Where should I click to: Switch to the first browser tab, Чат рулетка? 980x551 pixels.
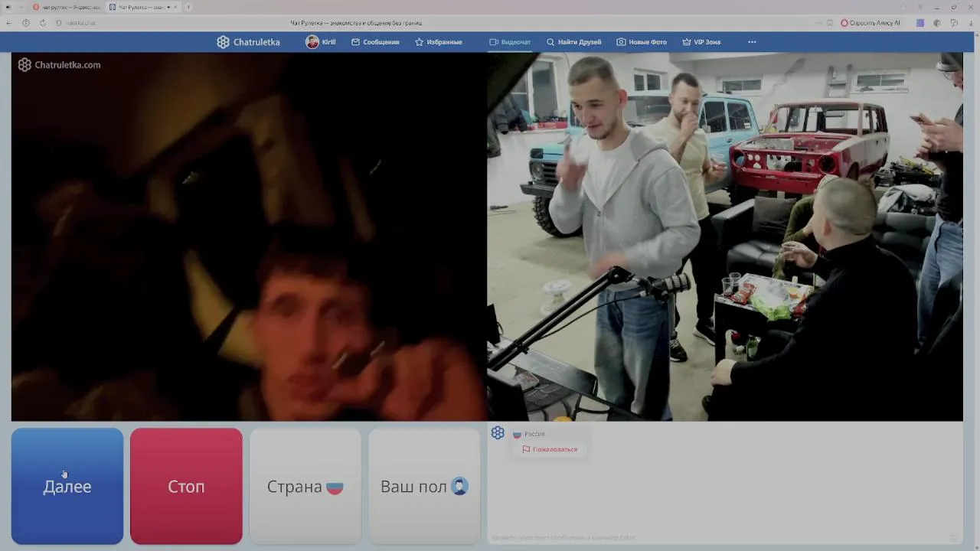pos(66,7)
